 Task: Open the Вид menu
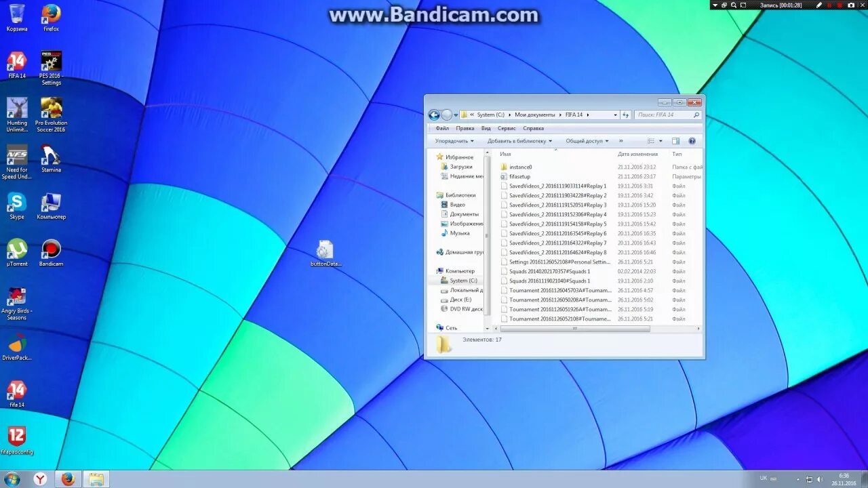(x=486, y=128)
